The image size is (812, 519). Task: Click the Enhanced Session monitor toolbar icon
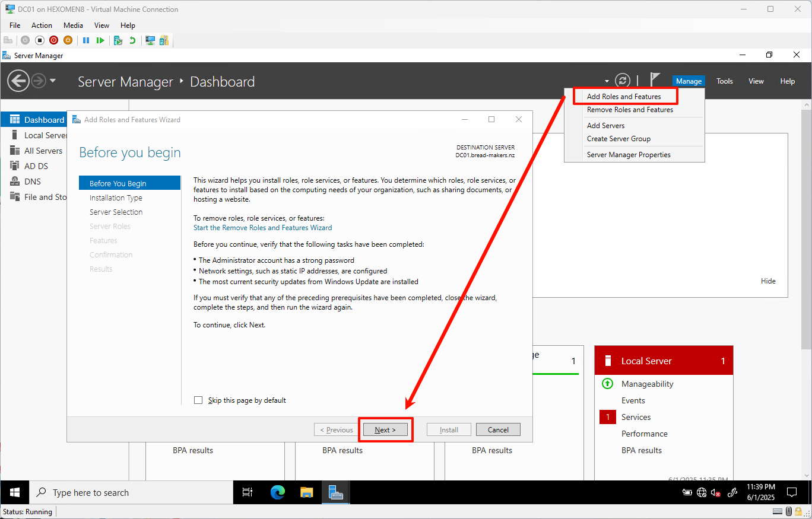pos(150,40)
